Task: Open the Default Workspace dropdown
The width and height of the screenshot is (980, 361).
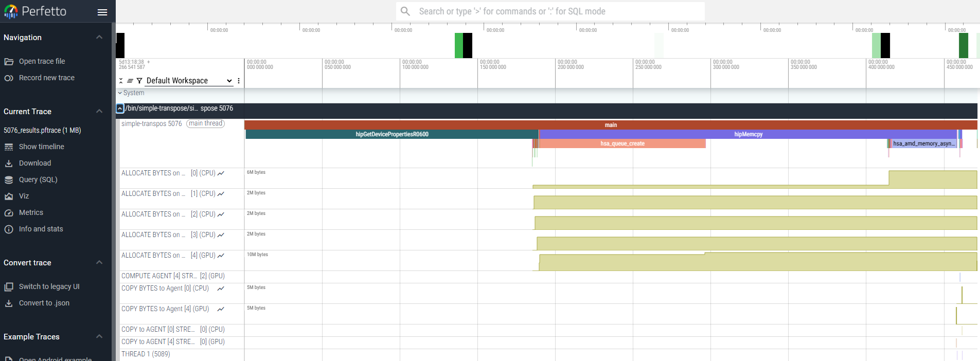Action: pos(189,81)
